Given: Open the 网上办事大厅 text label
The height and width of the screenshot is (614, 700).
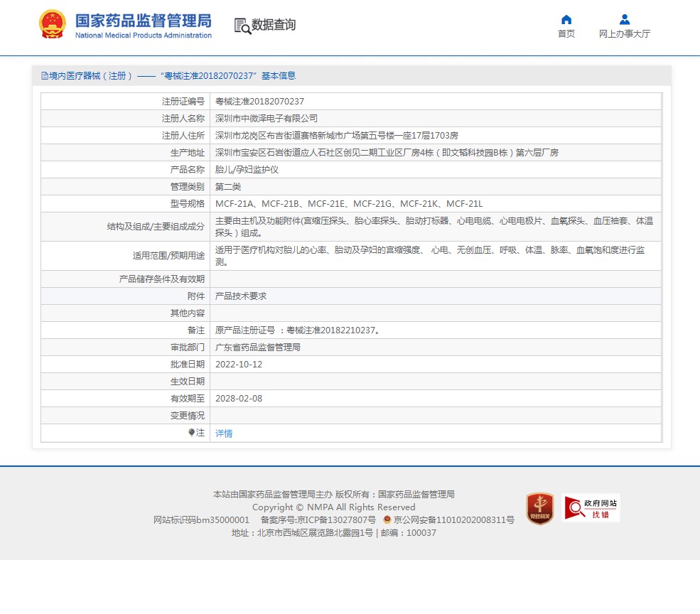Looking at the screenshot, I should [x=624, y=34].
